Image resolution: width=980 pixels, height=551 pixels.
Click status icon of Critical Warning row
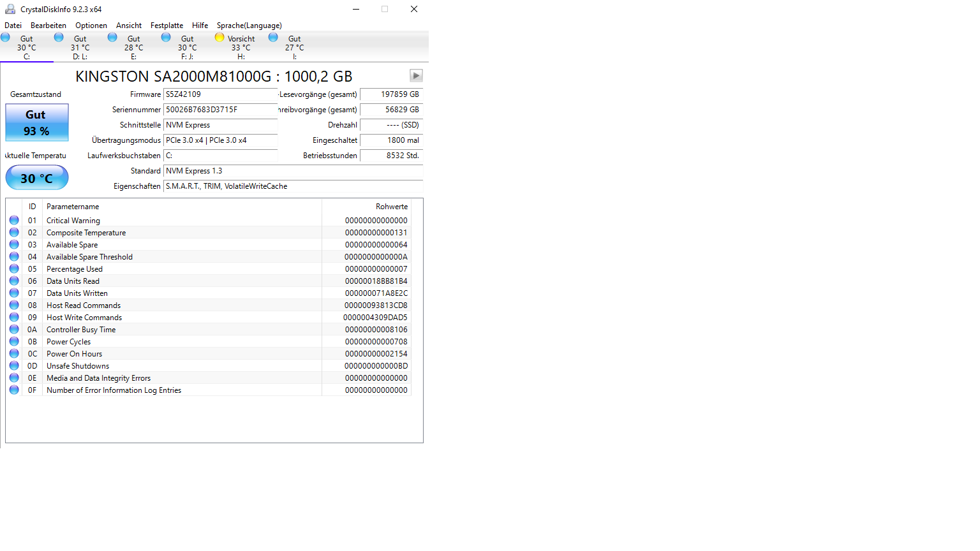(x=14, y=220)
